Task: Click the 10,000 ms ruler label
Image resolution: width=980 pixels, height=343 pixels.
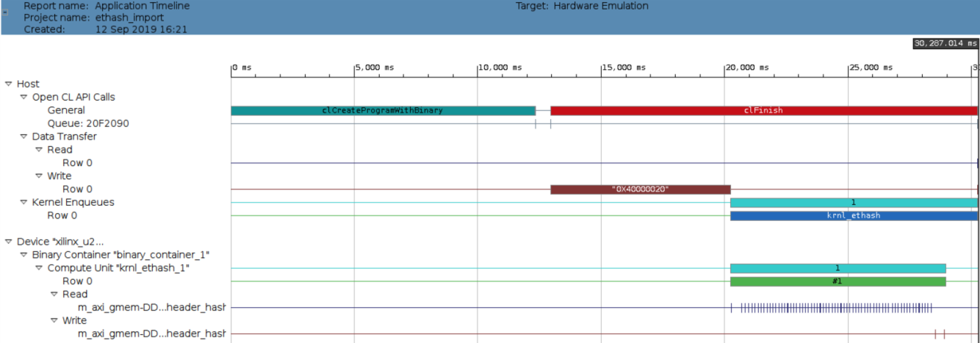Action: coord(501,68)
